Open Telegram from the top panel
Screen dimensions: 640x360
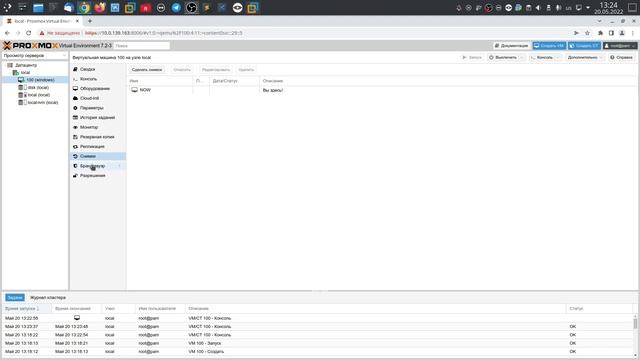(176, 7)
